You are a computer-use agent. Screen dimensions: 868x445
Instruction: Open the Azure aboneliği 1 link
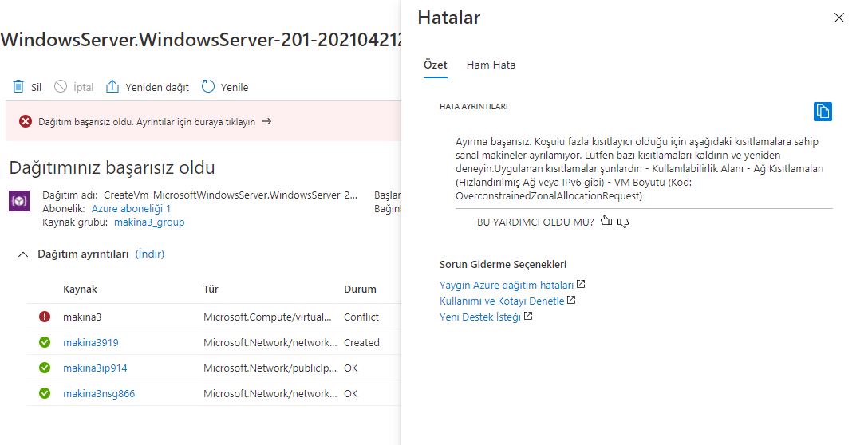click(131, 209)
